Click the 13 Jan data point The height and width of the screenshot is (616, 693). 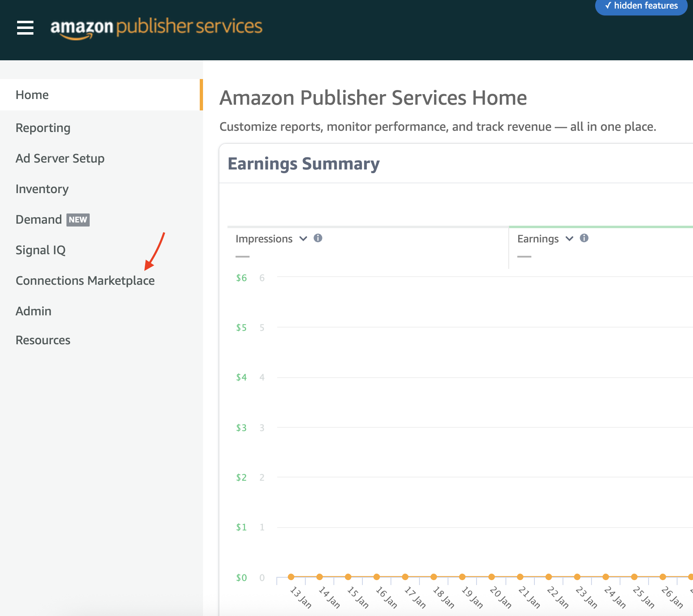[291, 577]
